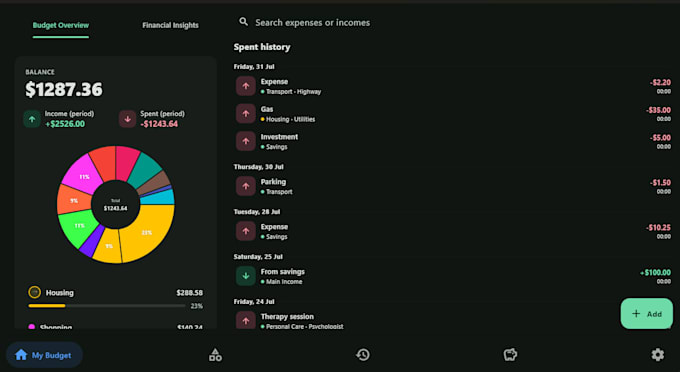
Task: Select the Budget Overview tab
Action: click(61, 25)
